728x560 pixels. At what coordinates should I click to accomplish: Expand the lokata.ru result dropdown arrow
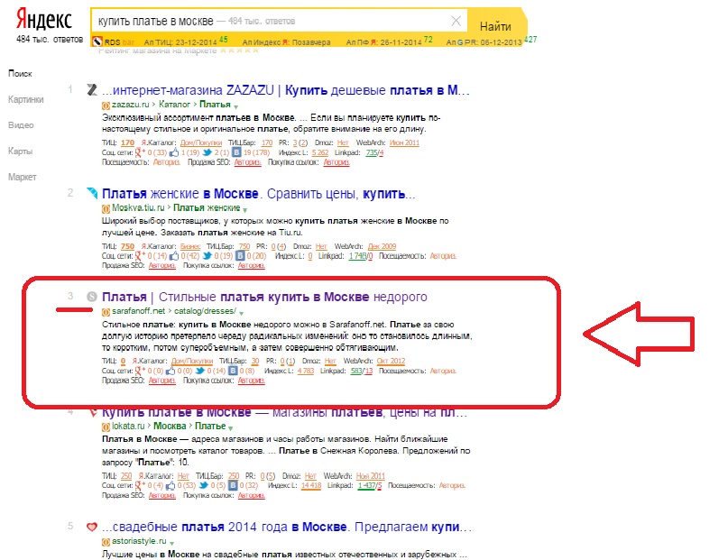(231, 427)
